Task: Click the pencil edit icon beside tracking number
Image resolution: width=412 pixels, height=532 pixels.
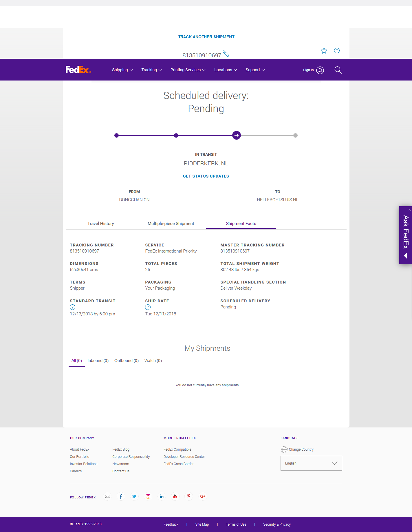Action: tap(226, 54)
